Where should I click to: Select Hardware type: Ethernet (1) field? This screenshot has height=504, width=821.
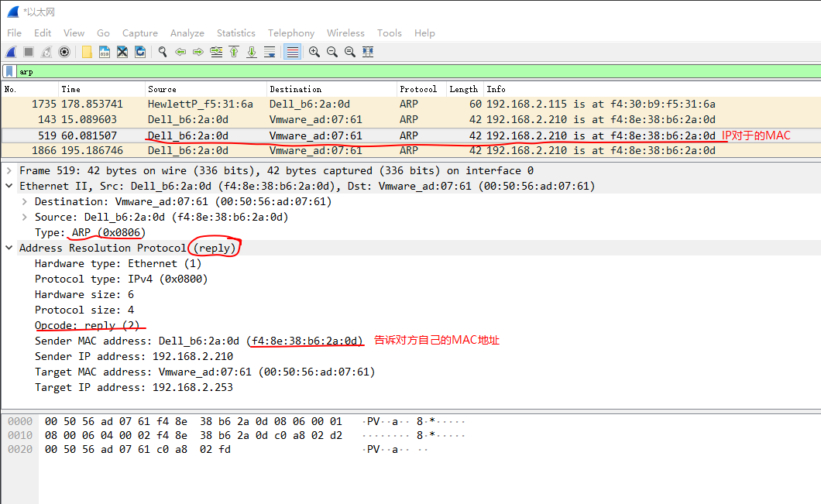coord(118,264)
